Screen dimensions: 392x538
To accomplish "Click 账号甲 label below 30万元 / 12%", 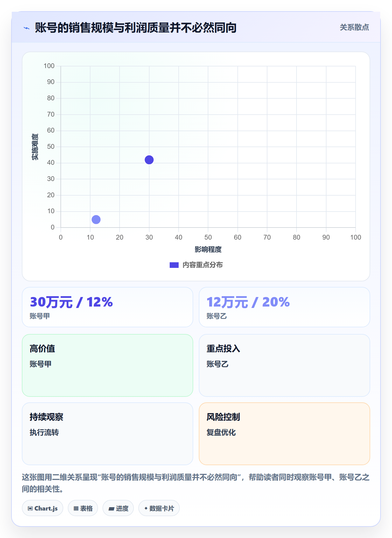I will [x=40, y=316].
